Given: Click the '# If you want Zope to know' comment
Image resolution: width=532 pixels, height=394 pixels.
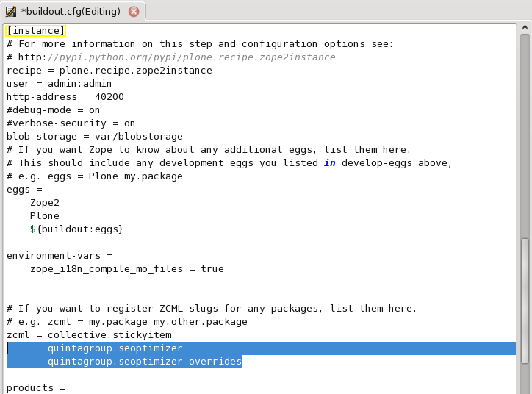Looking at the screenshot, I should [x=209, y=150].
